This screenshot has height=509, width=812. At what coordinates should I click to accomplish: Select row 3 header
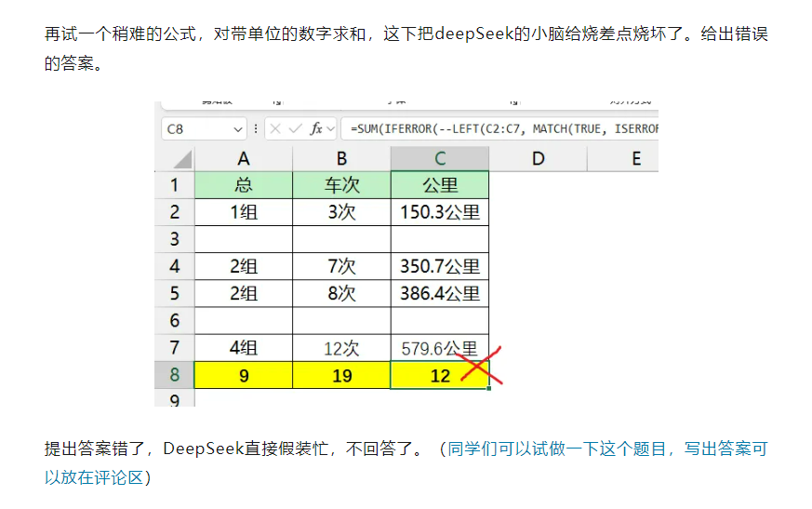[x=175, y=239]
